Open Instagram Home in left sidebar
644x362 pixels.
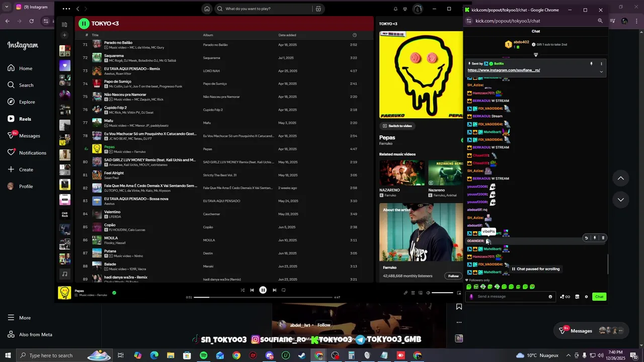click(x=20, y=68)
